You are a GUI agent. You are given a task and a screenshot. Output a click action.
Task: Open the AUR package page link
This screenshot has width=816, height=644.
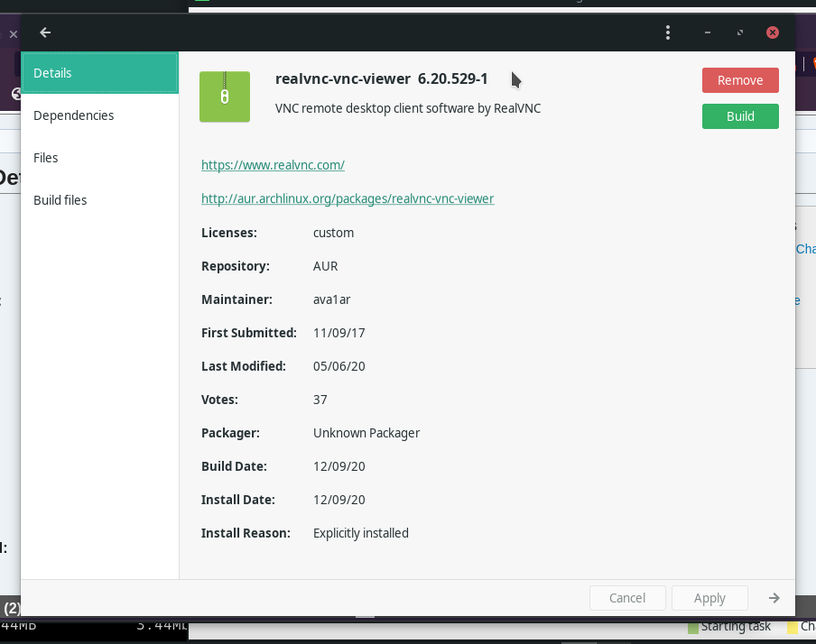click(x=348, y=198)
